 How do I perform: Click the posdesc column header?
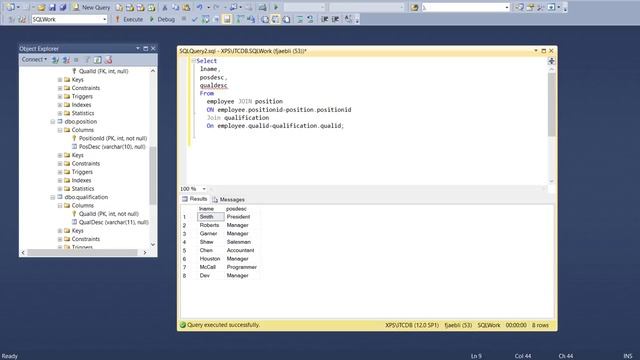(x=236, y=209)
